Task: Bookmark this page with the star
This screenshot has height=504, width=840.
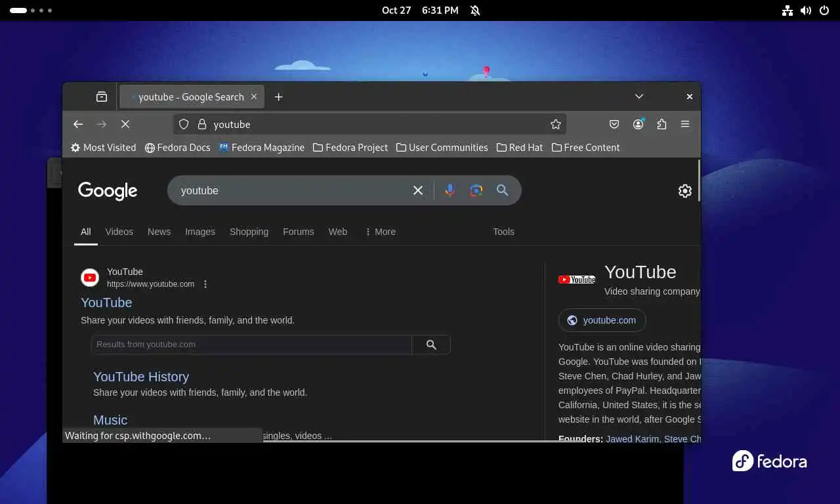Action: [x=556, y=124]
